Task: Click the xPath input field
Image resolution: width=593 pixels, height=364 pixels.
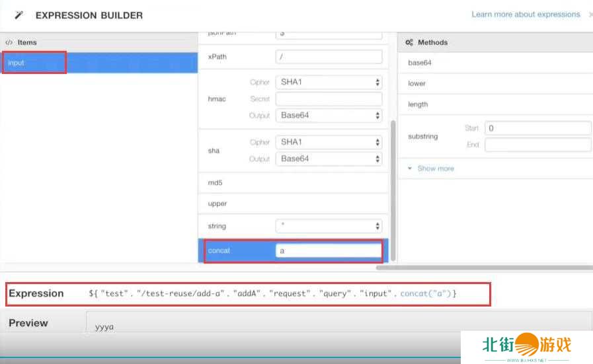Action: (x=329, y=57)
